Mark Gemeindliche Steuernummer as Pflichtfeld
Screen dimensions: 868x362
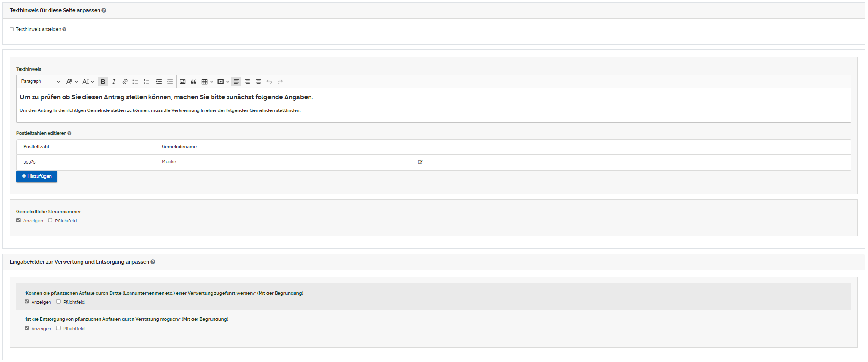[x=50, y=220]
